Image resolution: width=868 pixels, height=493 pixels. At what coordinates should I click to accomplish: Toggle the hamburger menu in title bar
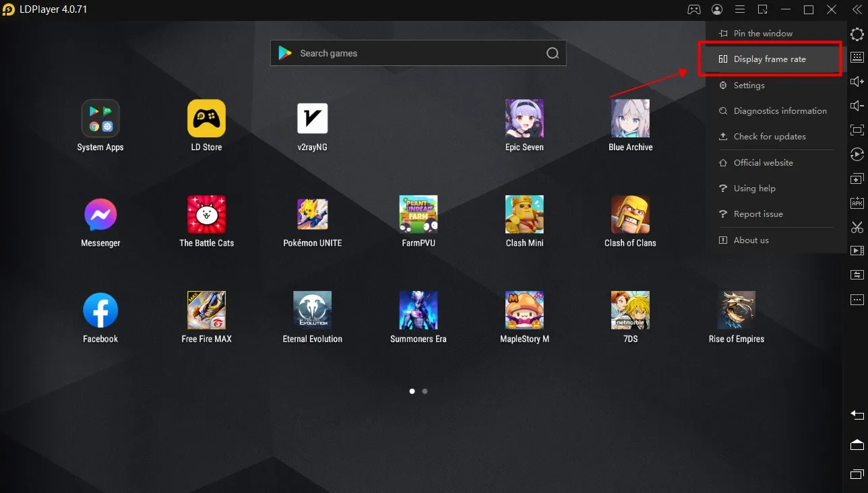[x=740, y=9]
